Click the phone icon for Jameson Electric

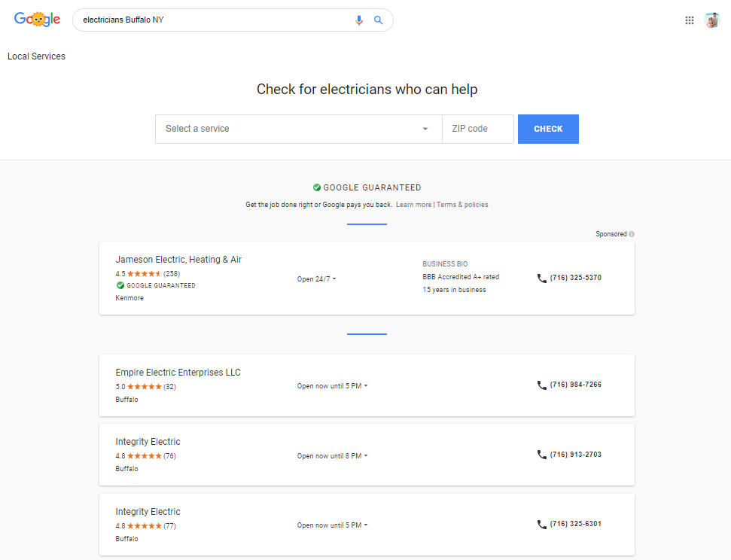pos(542,278)
